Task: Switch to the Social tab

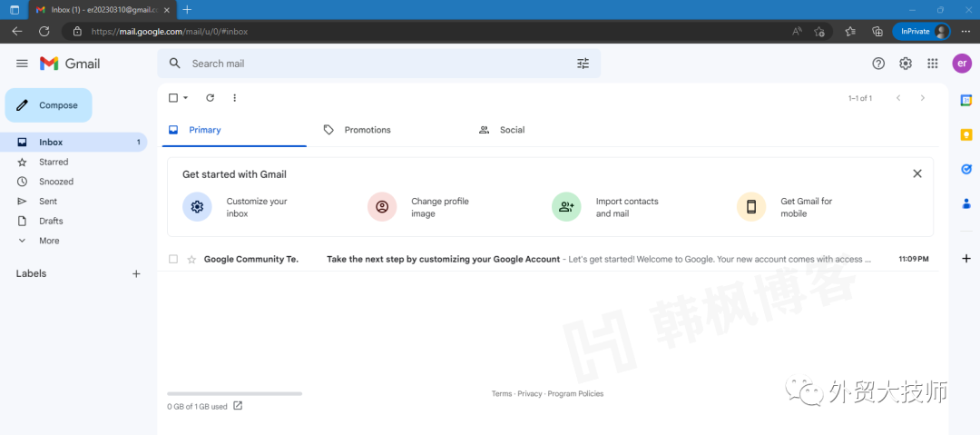Action: (511, 130)
